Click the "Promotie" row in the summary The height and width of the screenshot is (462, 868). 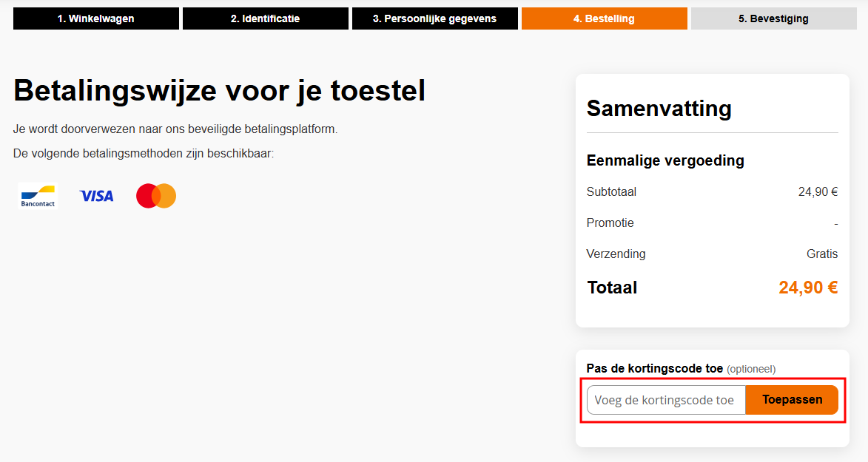pos(610,222)
